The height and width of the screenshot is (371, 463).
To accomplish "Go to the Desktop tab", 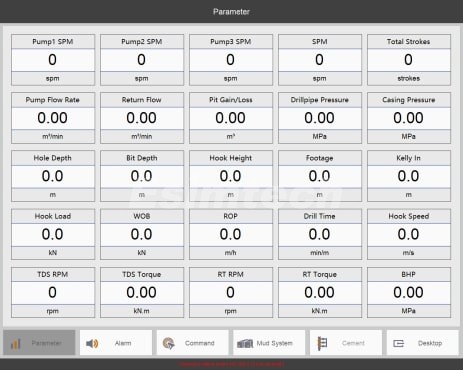I will [x=422, y=343].
